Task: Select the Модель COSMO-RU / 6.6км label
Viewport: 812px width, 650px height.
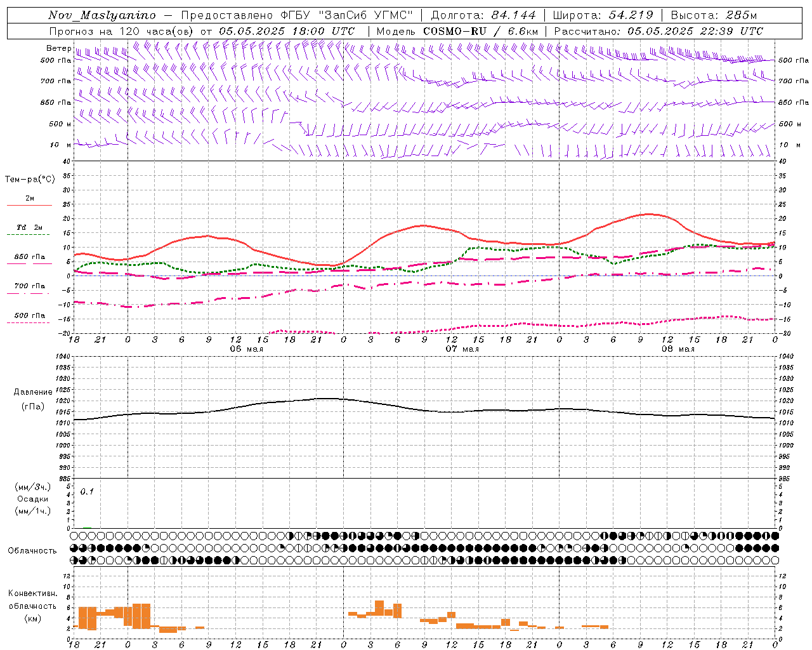Action: point(457,31)
